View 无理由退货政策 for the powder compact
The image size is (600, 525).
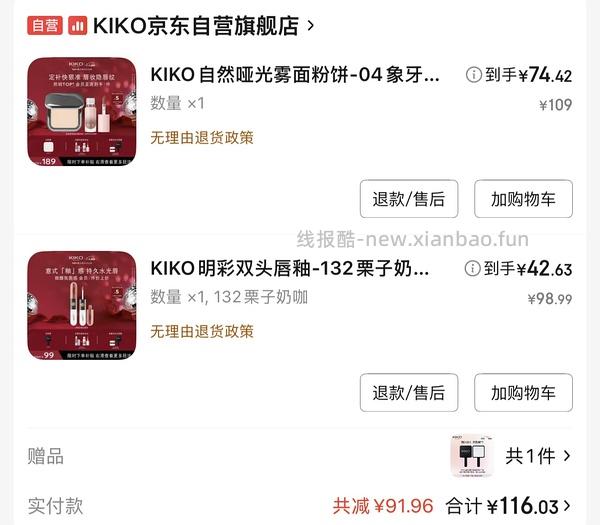click(202, 138)
